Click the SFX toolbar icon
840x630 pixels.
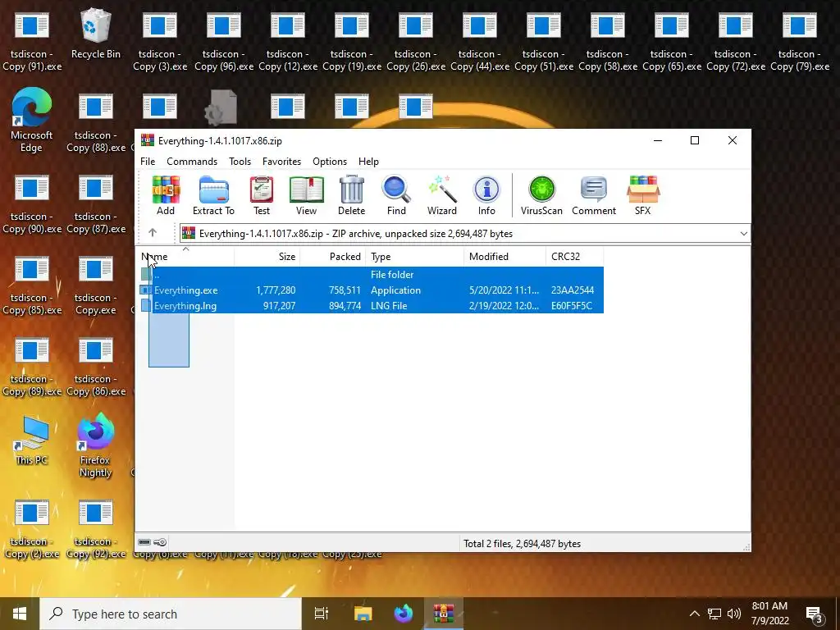643,195
